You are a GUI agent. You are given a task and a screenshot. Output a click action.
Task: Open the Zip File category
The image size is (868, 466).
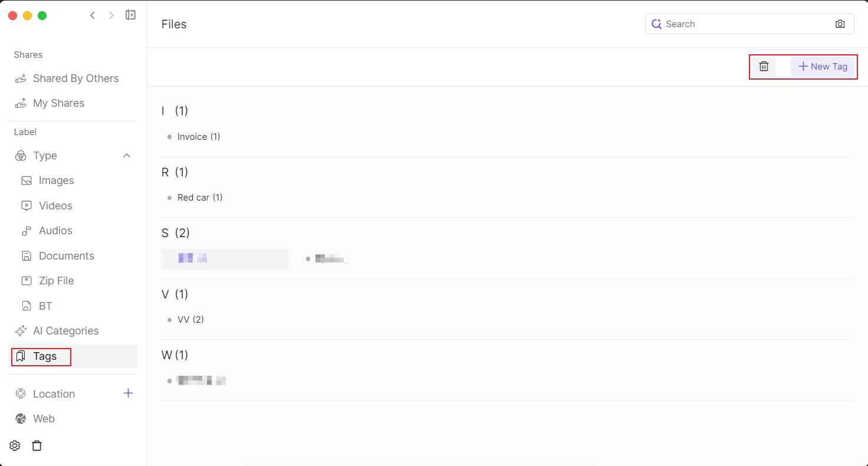coord(56,281)
